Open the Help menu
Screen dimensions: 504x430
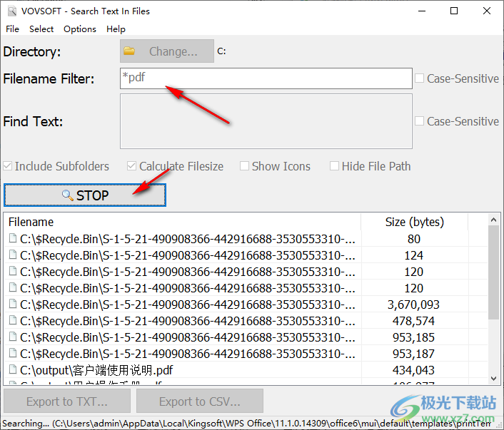[x=116, y=29]
